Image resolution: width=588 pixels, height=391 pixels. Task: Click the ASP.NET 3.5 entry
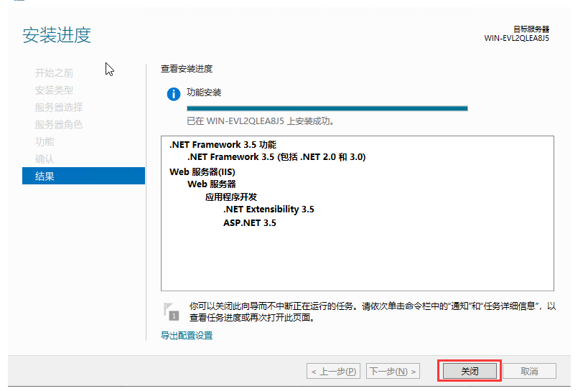[249, 223]
